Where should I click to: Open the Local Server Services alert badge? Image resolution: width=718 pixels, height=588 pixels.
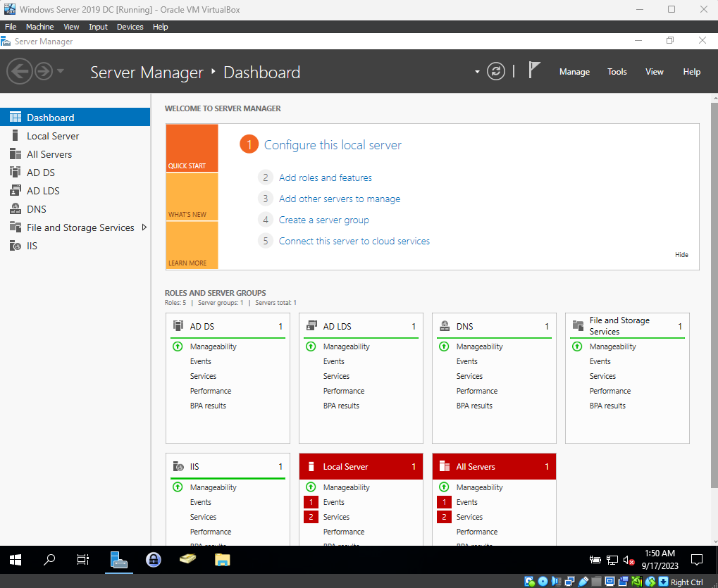[x=311, y=517]
